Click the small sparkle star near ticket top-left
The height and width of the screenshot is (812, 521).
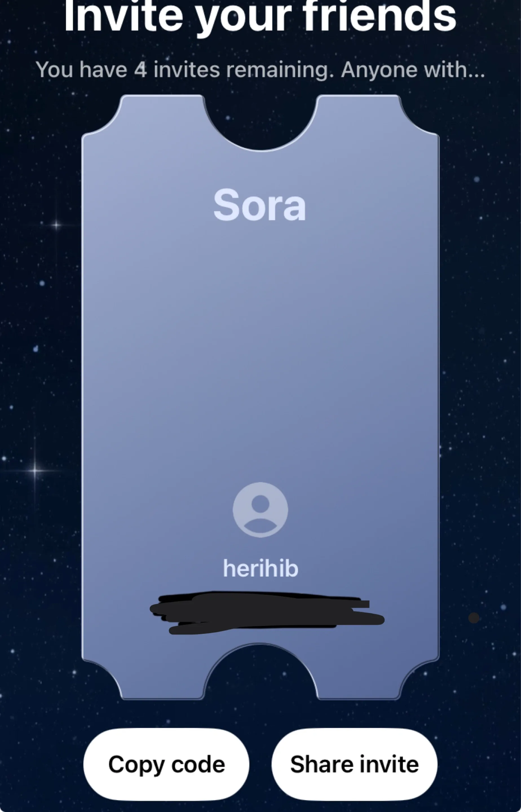coord(56,224)
